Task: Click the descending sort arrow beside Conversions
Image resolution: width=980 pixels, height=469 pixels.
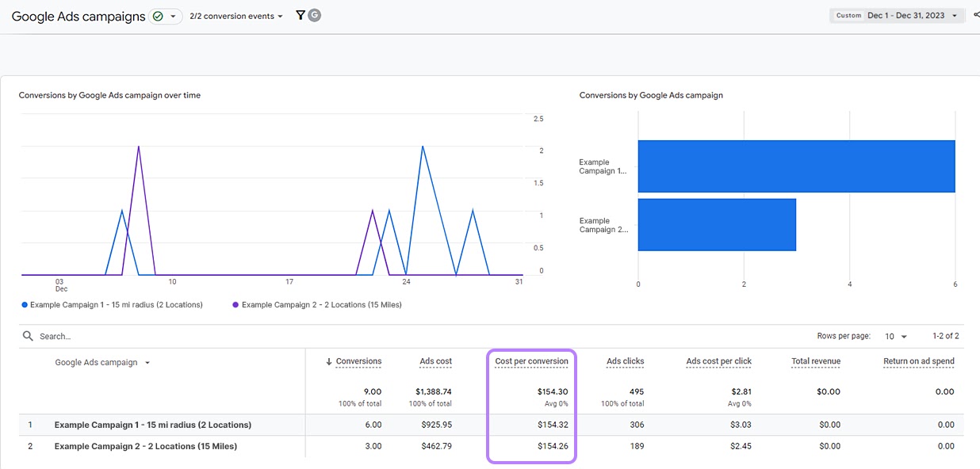Action: [328, 361]
